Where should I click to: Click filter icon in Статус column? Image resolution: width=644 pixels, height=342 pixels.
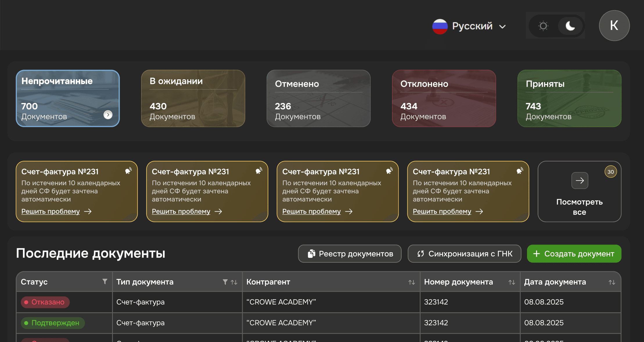click(x=105, y=281)
